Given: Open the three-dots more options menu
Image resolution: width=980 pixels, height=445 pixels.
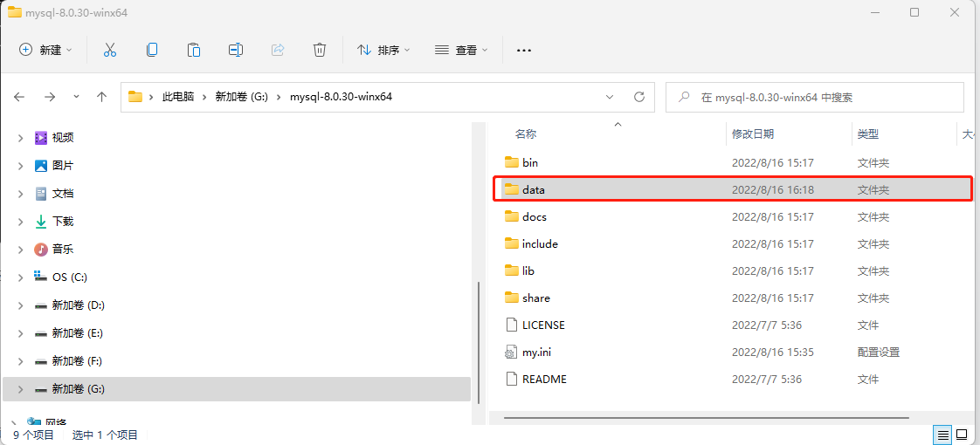Looking at the screenshot, I should click(524, 51).
